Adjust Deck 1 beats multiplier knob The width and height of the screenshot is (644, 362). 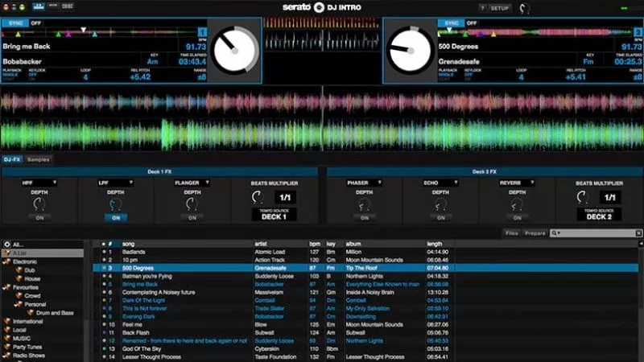(258, 197)
